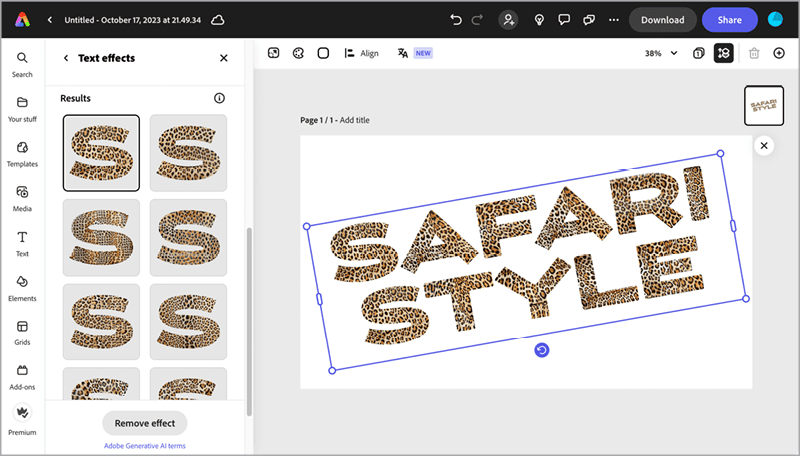This screenshot has width=800, height=456.
Task: Click the Text effects panel scrollbar
Action: click(x=249, y=322)
